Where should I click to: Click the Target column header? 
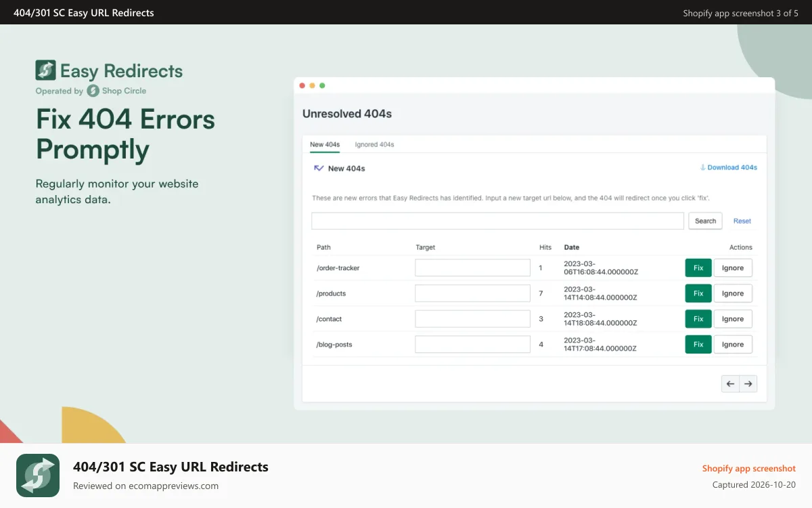coord(426,247)
